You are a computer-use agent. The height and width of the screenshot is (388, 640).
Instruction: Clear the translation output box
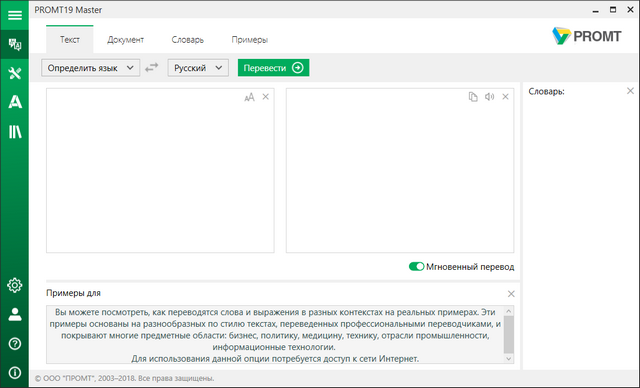[x=505, y=97]
